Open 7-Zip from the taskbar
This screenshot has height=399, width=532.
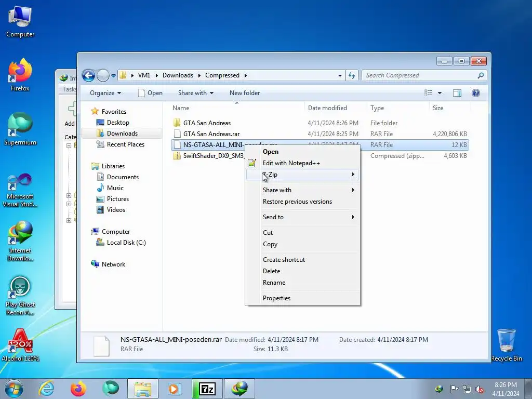207,389
